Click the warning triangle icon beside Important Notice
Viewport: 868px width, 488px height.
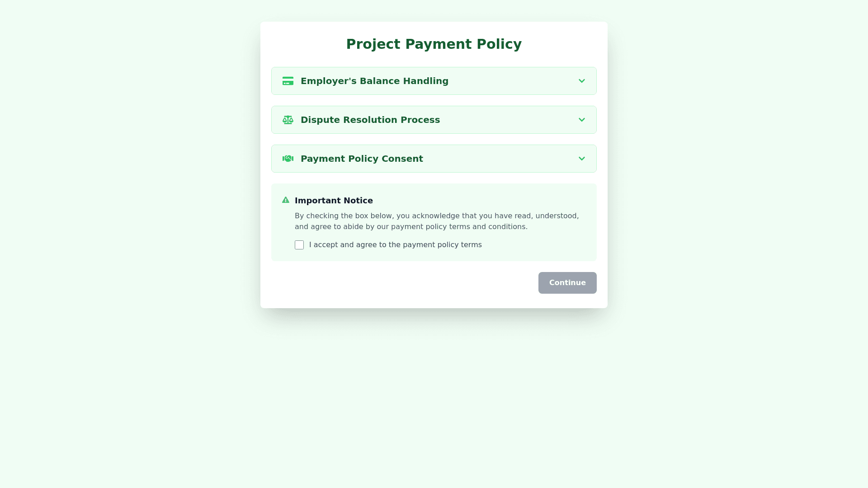pyautogui.click(x=286, y=200)
